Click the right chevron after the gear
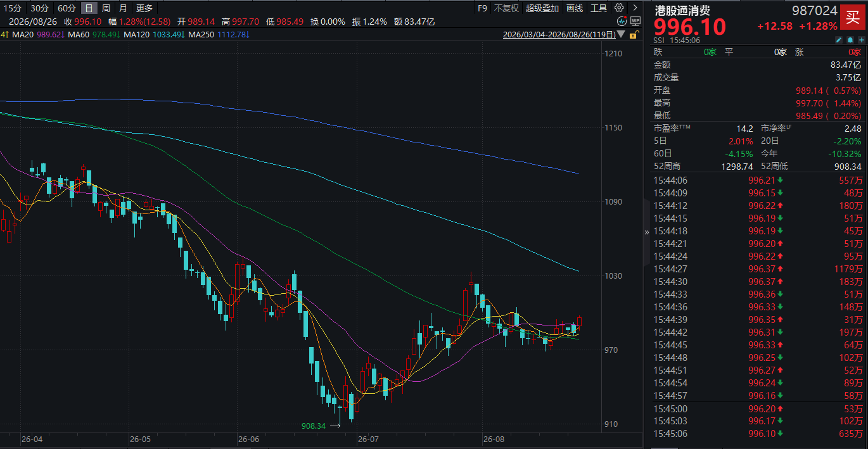868x449 pixels. tap(635, 8)
